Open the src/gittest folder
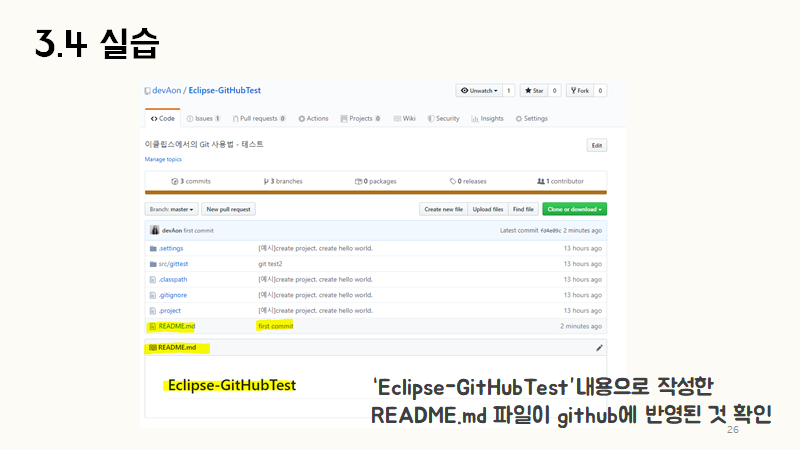800x450 pixels. pos(173,264)
